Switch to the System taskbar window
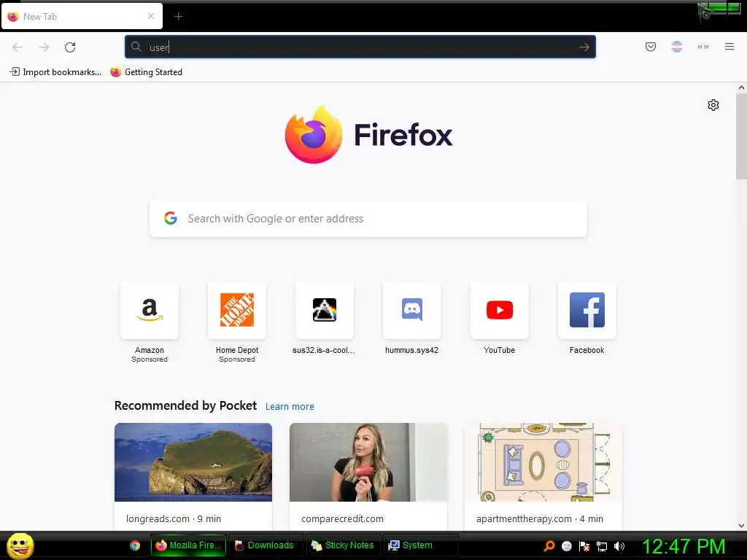 click(x=420, y=545)
